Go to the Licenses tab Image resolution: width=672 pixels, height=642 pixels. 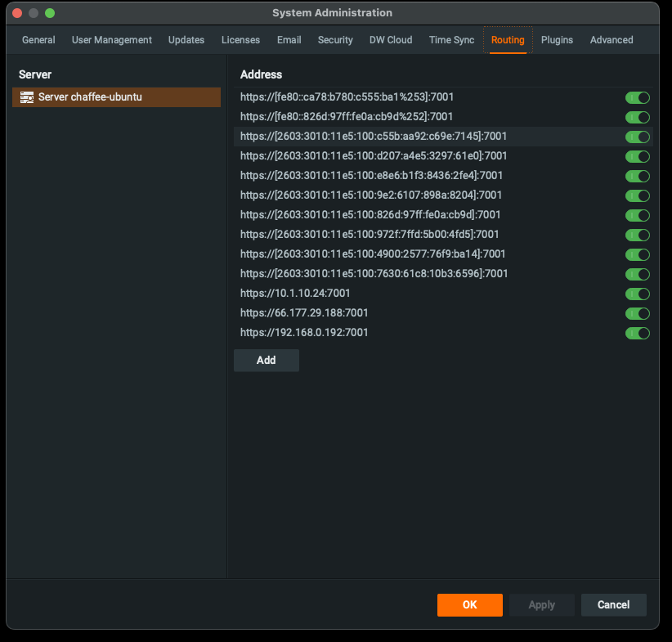tap(240, 40)
